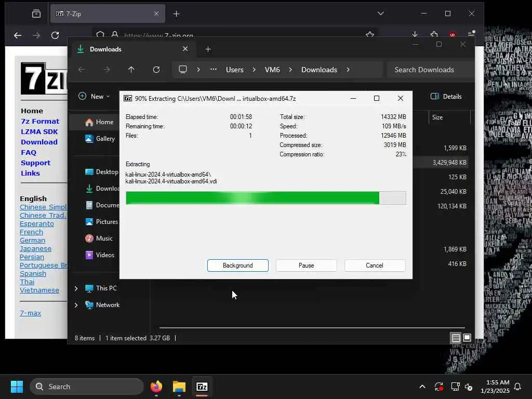Pause the 7-Zip extraction

click(306, 265)
